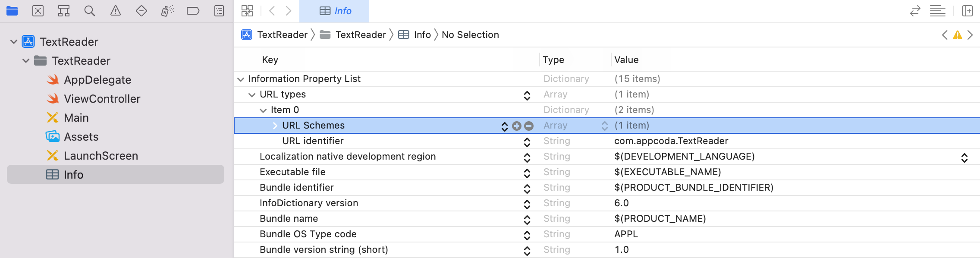This screenshot has height=258, width=980.
Task: Open the Test navigator diamond icon
Action: (x=141, y=11)
